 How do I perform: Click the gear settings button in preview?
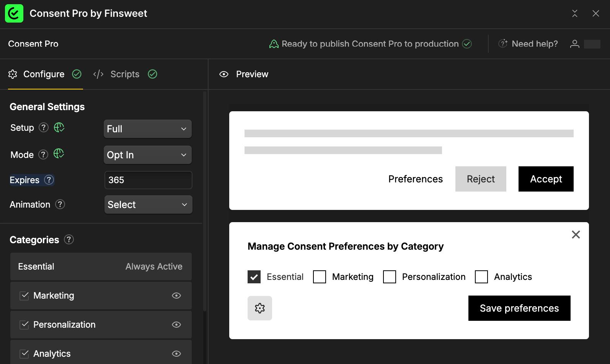click(260, 308)
